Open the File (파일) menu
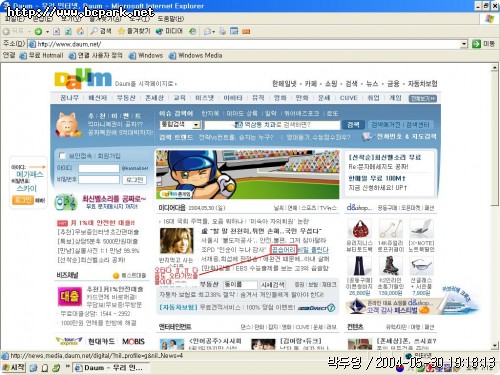This screenshot has width=500, height=375. (15, 19)
